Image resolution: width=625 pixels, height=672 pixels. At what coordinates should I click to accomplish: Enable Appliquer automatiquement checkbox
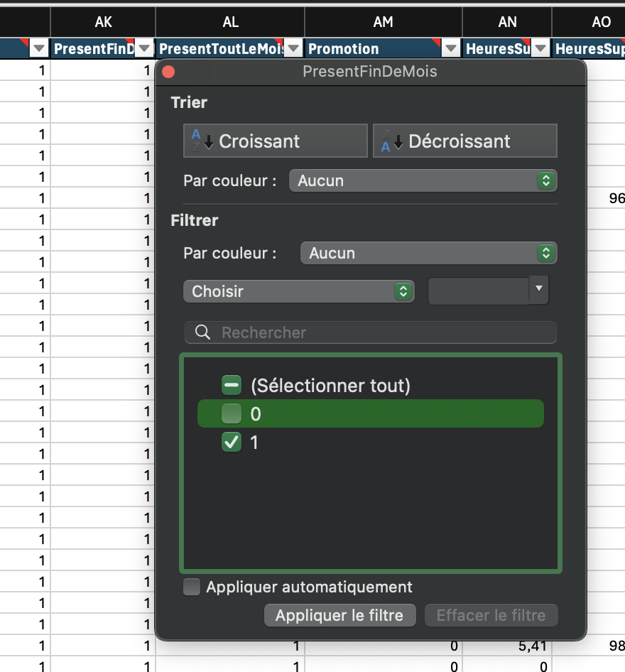tap(192, 587)
